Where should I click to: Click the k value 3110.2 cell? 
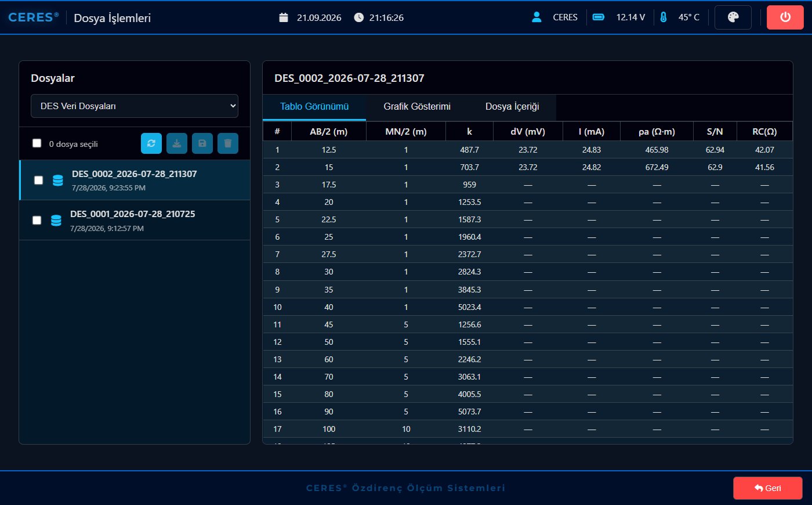[469, 429]
